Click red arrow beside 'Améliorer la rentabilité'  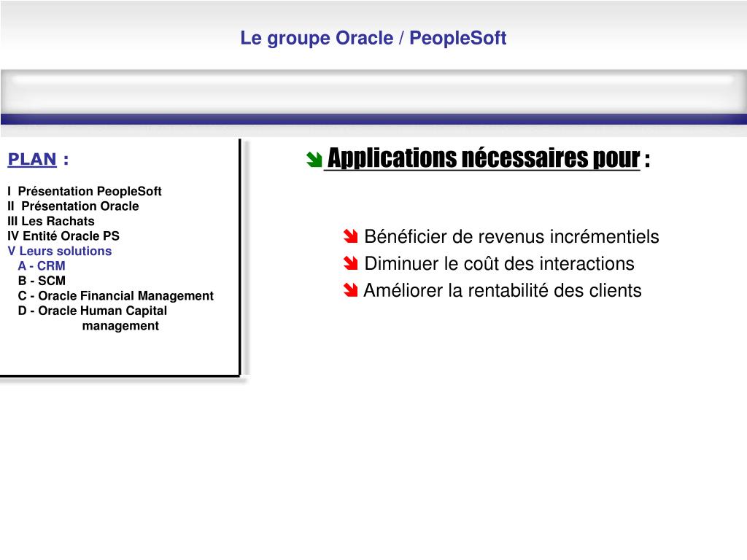click(x=351, y=290)
